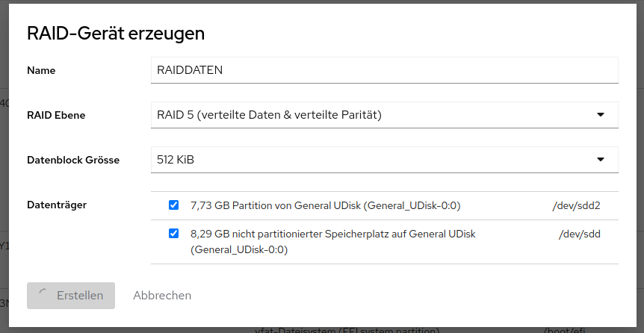Image resolution: width=644 pixels, height=333 pixels.
Task: Focus the Name field containing RAIDDATEN
Action: tap(384, 70)
